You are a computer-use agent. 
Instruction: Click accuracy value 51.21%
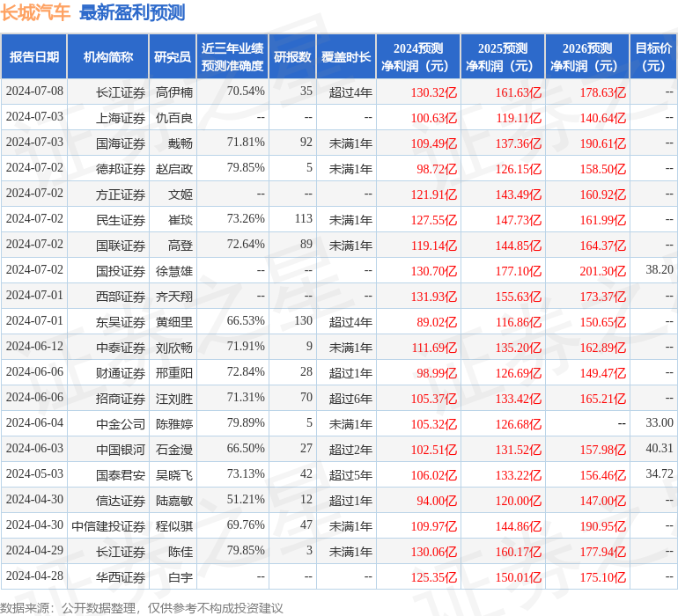pyautogui.click(x=246, y=499)
